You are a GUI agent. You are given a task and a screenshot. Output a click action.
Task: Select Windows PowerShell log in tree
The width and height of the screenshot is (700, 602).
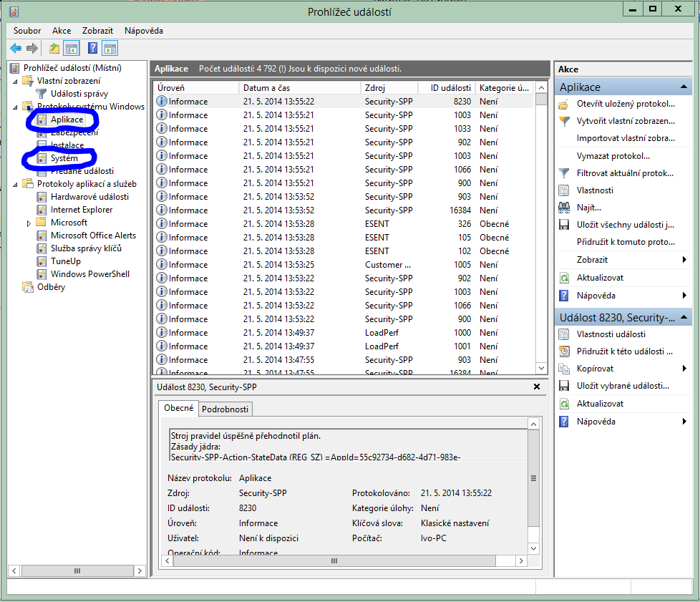pos(89,274)
